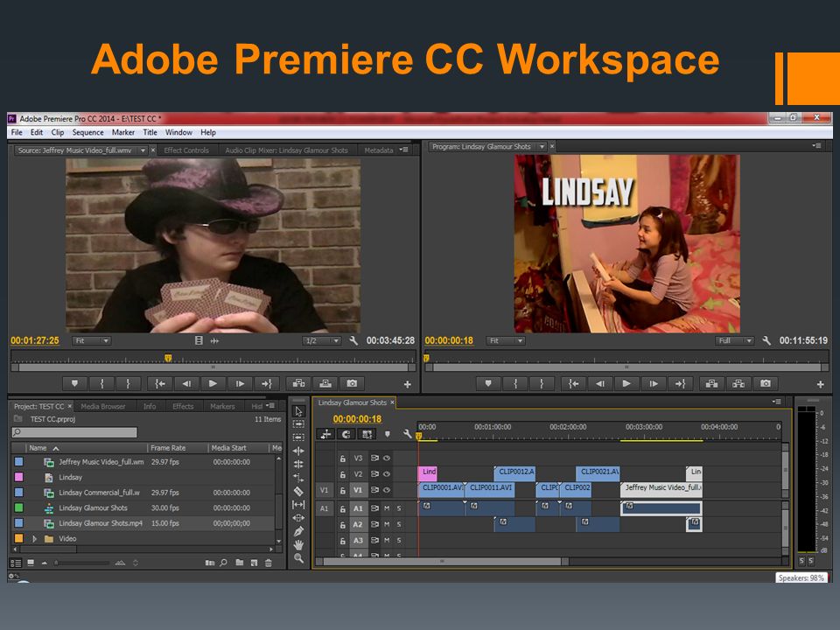Viewport: 840px width, 630px height.
Task: Select the Zoom tool
Action: pyautogui.click(x=299, y=558)
